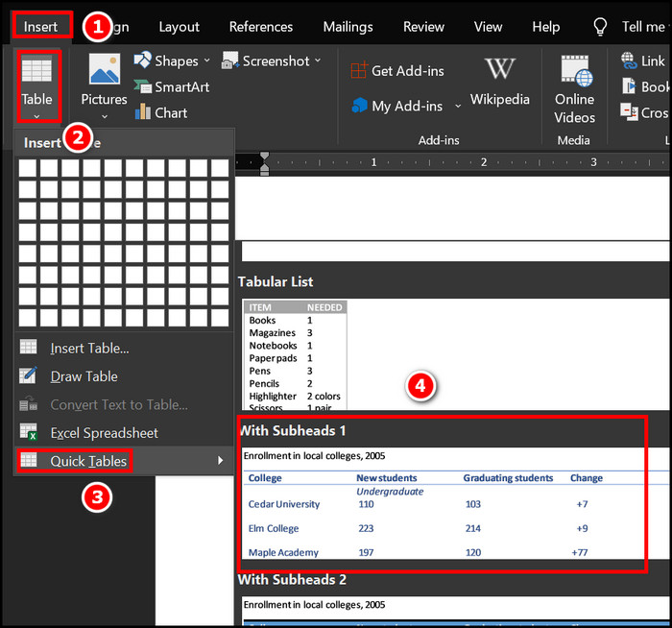The height and width of the screenshot is (628, 672).
Task: Select the top-left cell of table grid
Action: pyautogui.click(x=28, y=168)
